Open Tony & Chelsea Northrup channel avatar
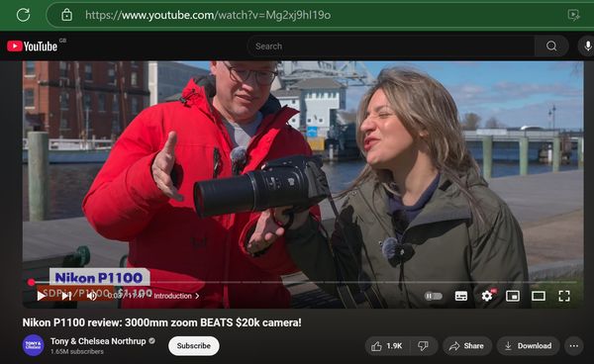The width and height of the screenshot is (594, 364). click(x=34, y=345)
